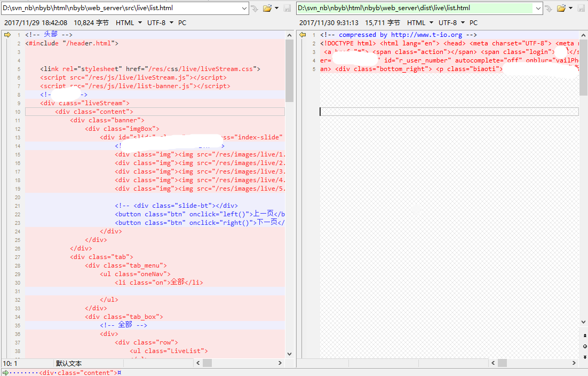Click the li class="on" 全部 line
Image resolution: width=588 pixels, height=376 pixels.
coord(158,283)
